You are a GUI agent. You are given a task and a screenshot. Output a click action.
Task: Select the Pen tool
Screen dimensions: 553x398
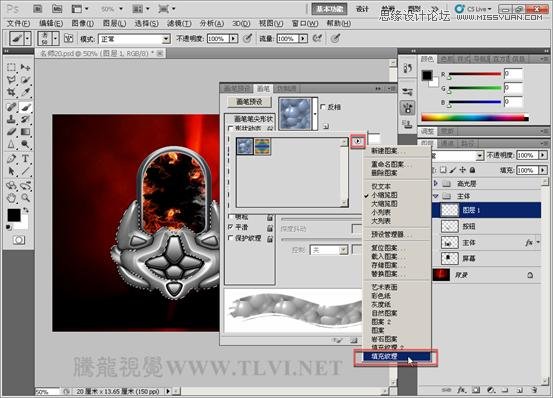point(11,158)
